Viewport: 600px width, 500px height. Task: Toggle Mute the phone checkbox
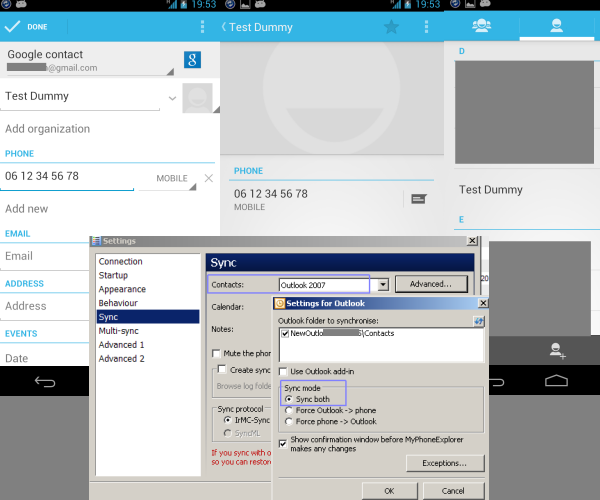[x=216, y=353]
